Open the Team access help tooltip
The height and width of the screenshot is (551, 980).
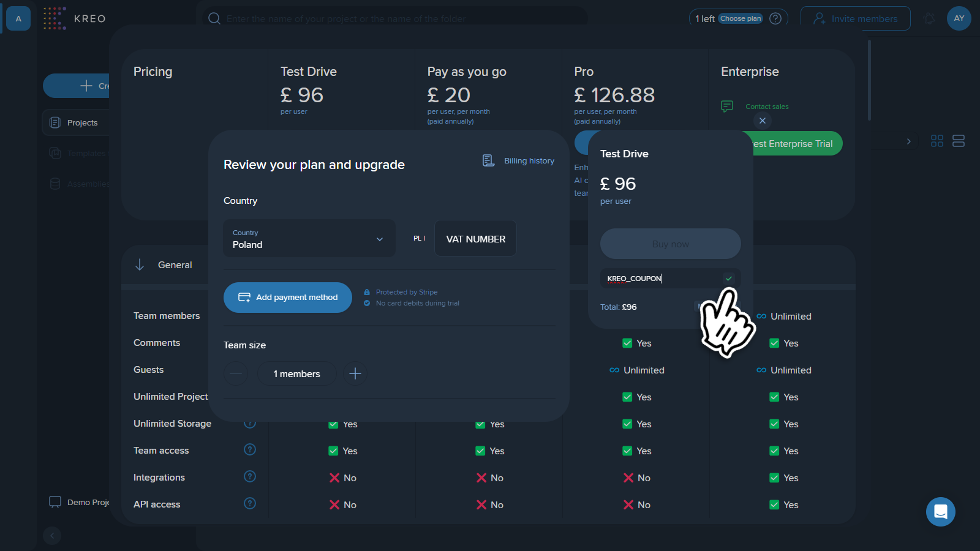(x=250, y=449)
